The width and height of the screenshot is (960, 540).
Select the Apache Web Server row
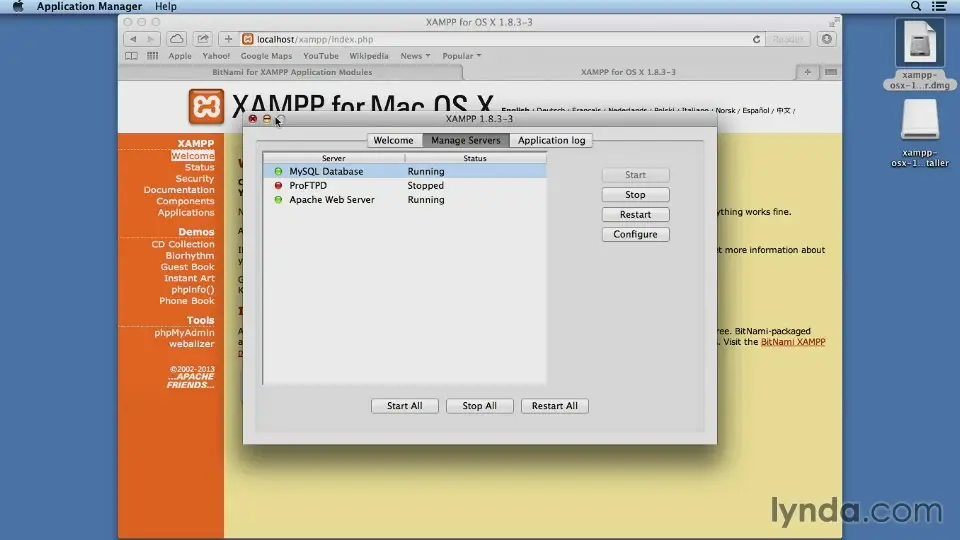click(x=405, y=200)
